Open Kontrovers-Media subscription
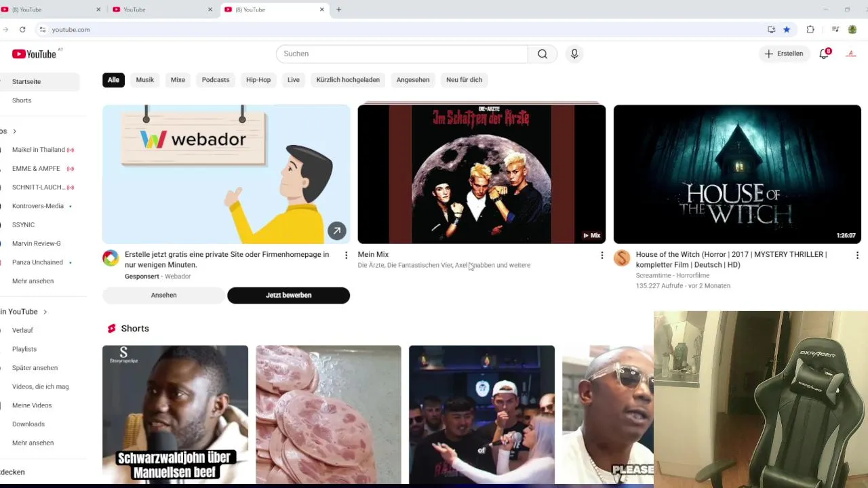 tap(39, 206)
